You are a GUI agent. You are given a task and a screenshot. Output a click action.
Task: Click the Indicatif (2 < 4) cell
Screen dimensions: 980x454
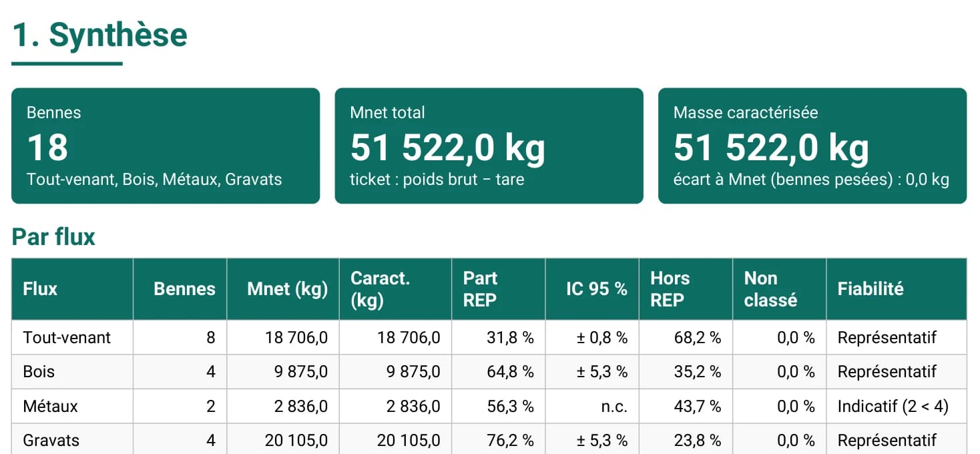click(x=893, y=406)
